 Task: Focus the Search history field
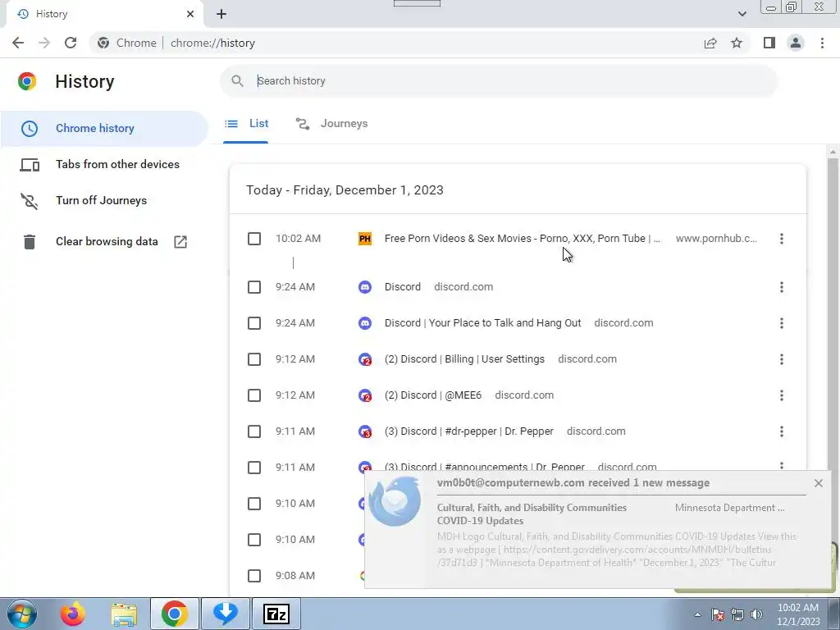click(x=498, y=81)
